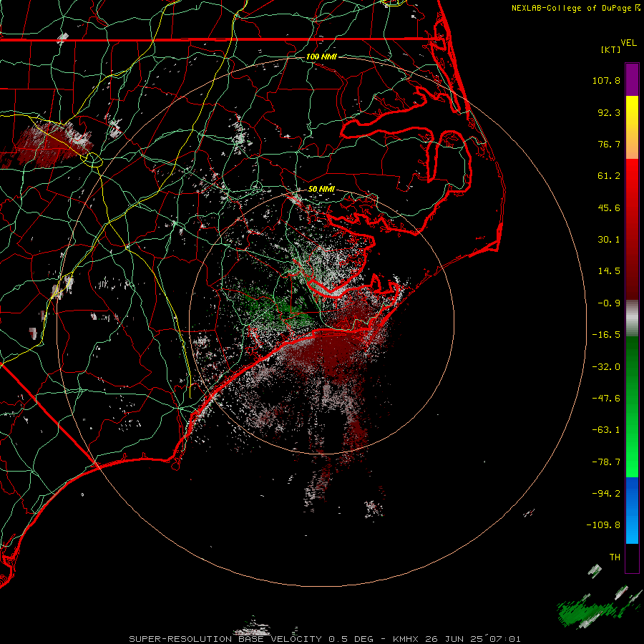Click the blue segment of velocity color bar
Viewport: 644px width, 644px height.
[632, 510]
